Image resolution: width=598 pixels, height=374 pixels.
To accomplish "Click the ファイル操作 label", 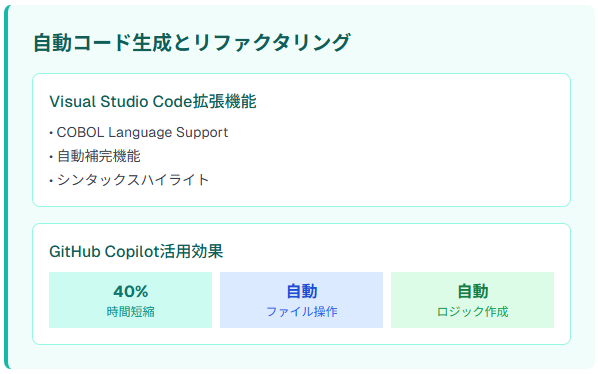I will coord(301,312).
